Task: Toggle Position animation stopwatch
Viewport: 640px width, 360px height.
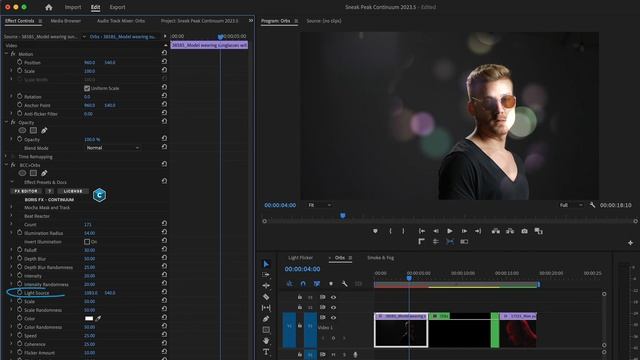Action: click(20, 62)
